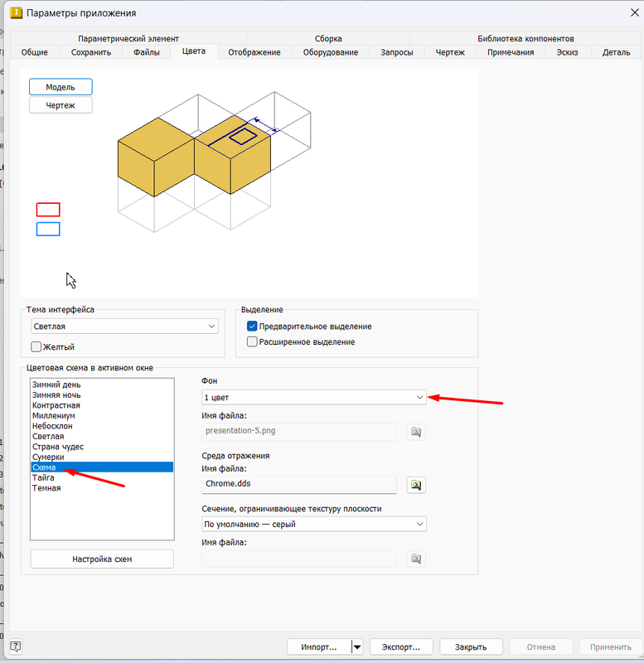Open the section texture dropdown По умолчанию — серый

314,524
